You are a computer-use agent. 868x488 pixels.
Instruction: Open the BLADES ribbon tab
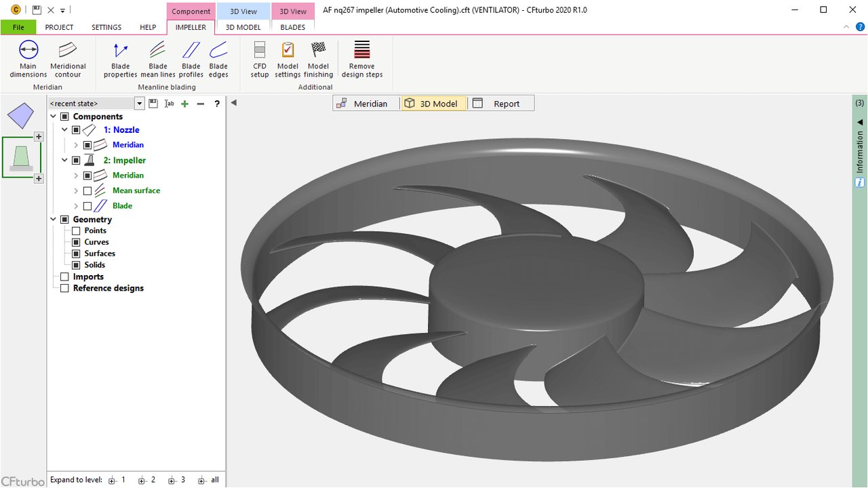click(x=292, y=27)
